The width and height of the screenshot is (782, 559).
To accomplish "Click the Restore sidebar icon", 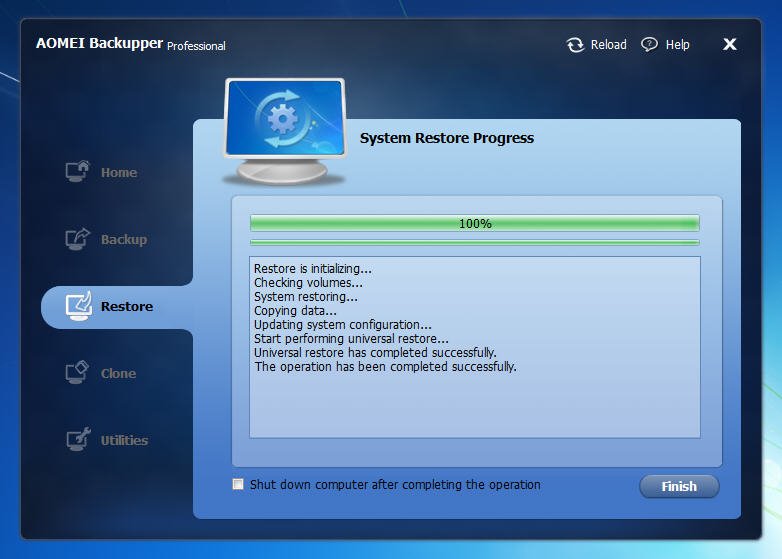I will (79, 306).
